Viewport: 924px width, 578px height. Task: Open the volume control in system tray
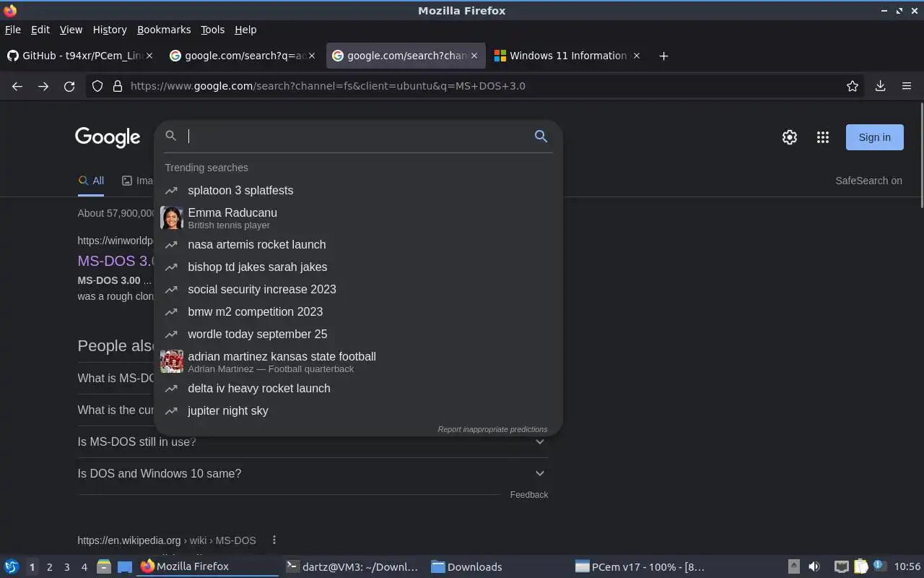(814, 566)
